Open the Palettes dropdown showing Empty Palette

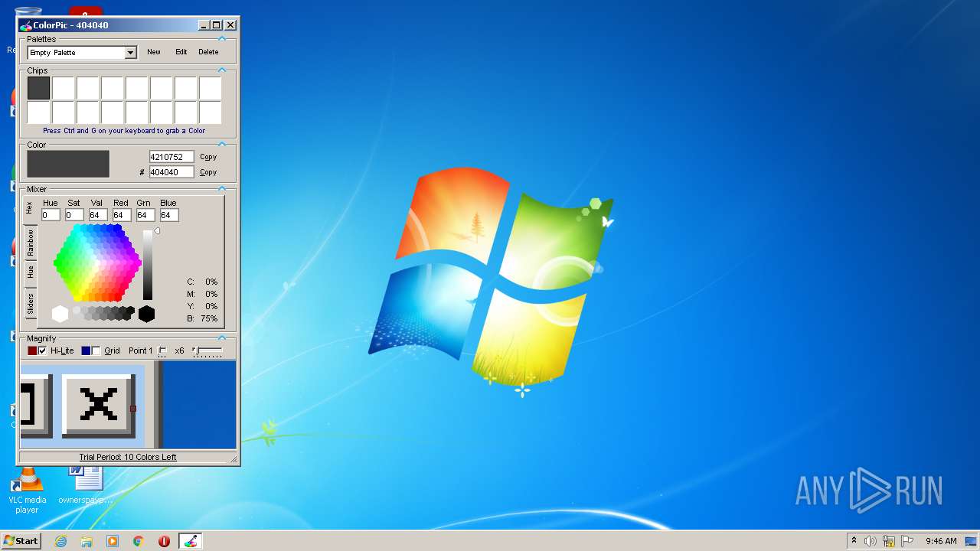coord(82,53)
